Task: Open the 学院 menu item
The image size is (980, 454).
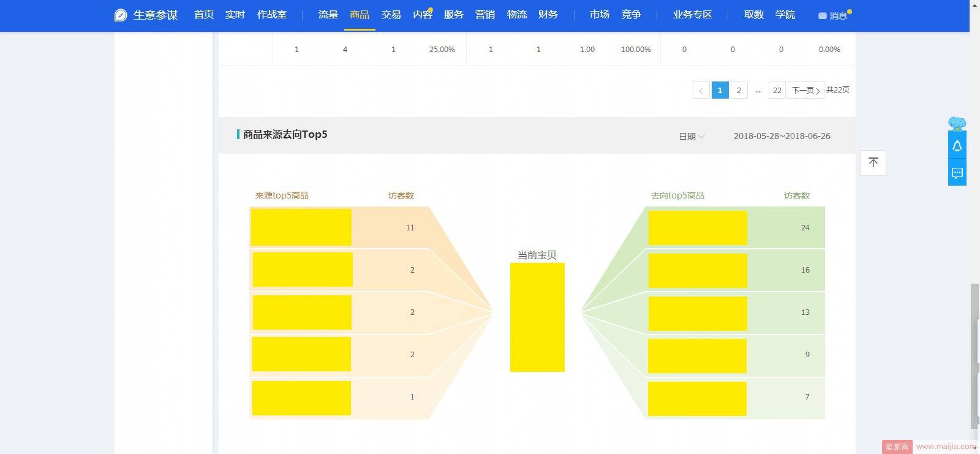Action: [x=785, y=15]
